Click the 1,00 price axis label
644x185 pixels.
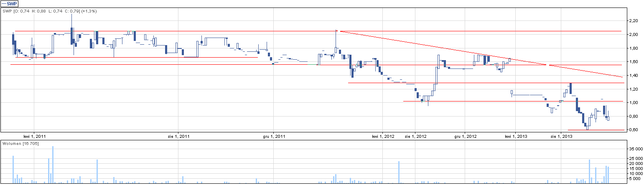click(633, 103)
